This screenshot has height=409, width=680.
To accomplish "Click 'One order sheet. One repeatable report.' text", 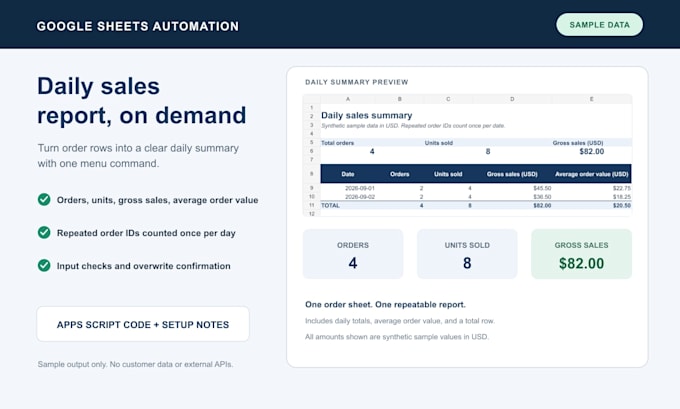I will point(385,304).
